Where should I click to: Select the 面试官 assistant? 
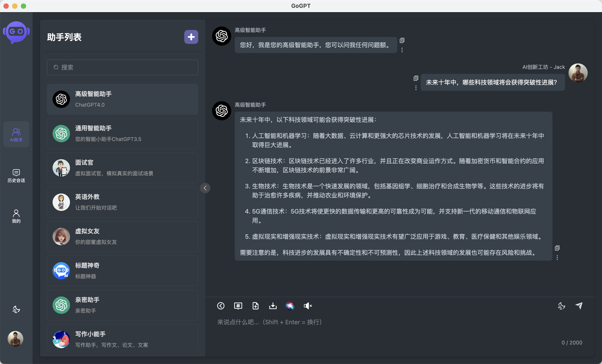coord(122,168)
